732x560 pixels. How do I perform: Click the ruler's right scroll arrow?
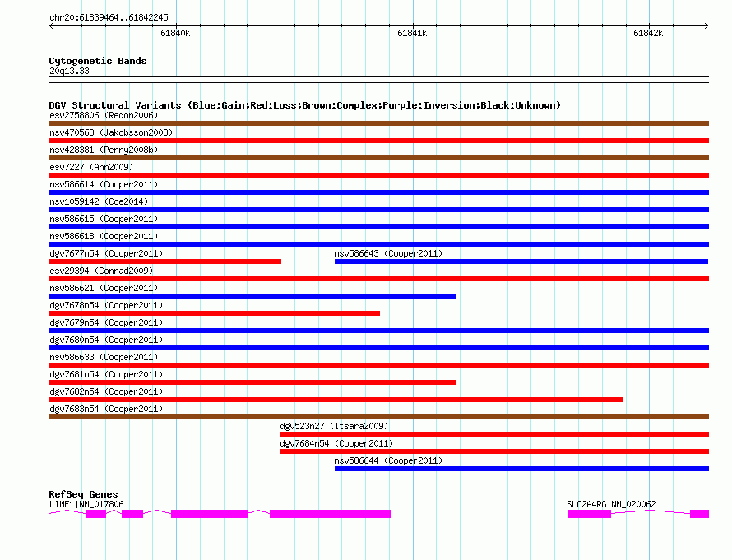tap(706, 26)
